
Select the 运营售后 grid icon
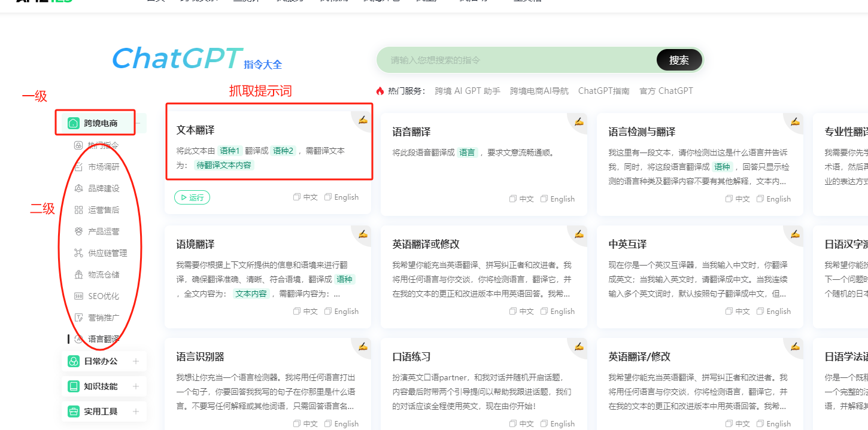coord(78,210)
